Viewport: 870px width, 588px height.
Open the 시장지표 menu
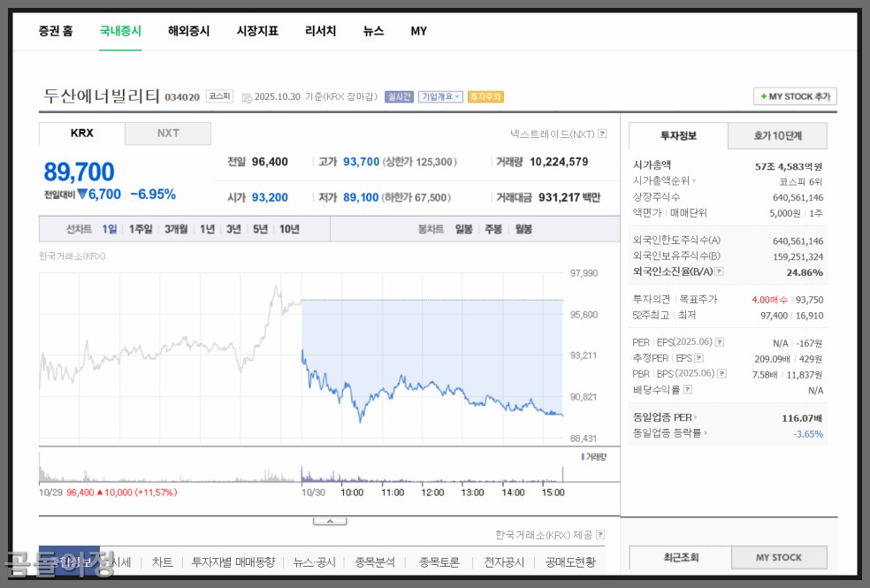(x=257, y=31)
